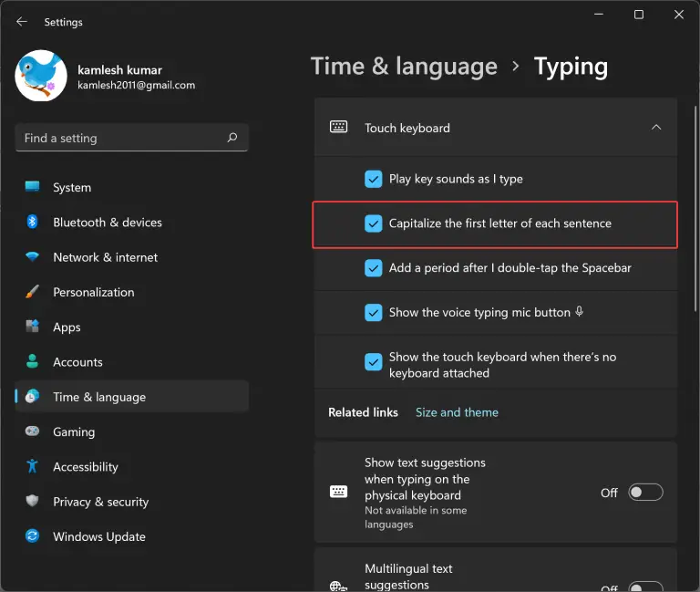The image size is (700, 592).
Task: Click the Privacy shield icon
Action: [x=32, y=501]
